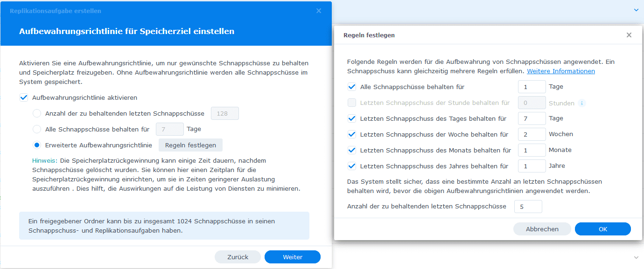
Task: Close the Regeln festlegen dialog
Action: point(629,35)
